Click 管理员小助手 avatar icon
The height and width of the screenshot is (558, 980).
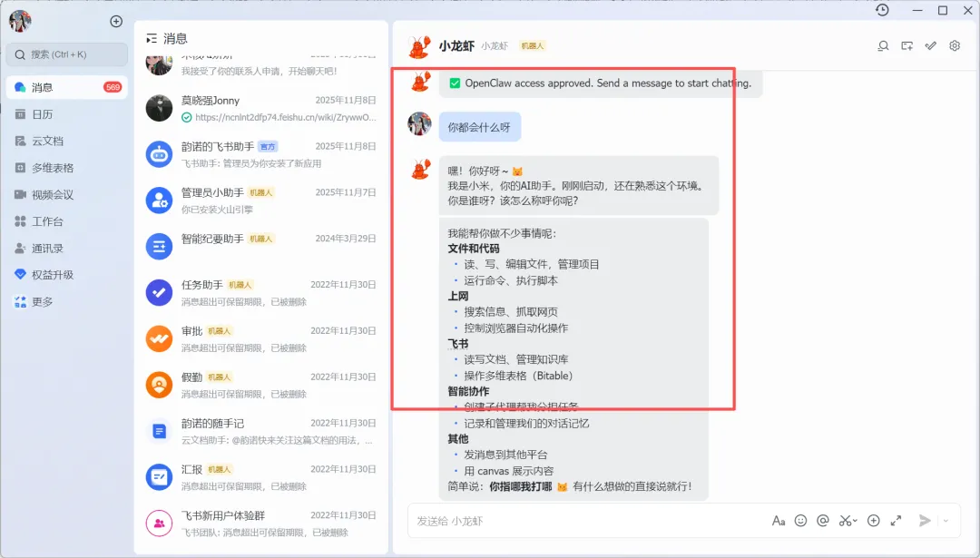(160, 200)
